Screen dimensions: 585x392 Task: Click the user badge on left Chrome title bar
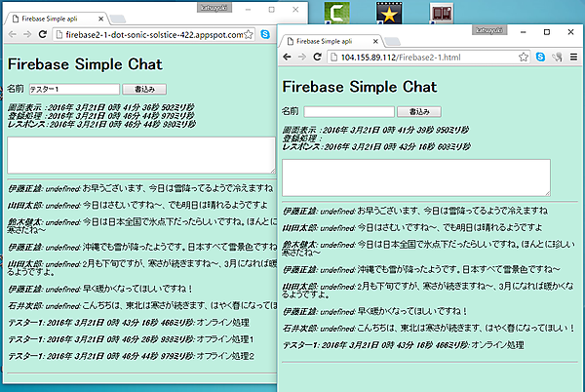click(214, 8)
